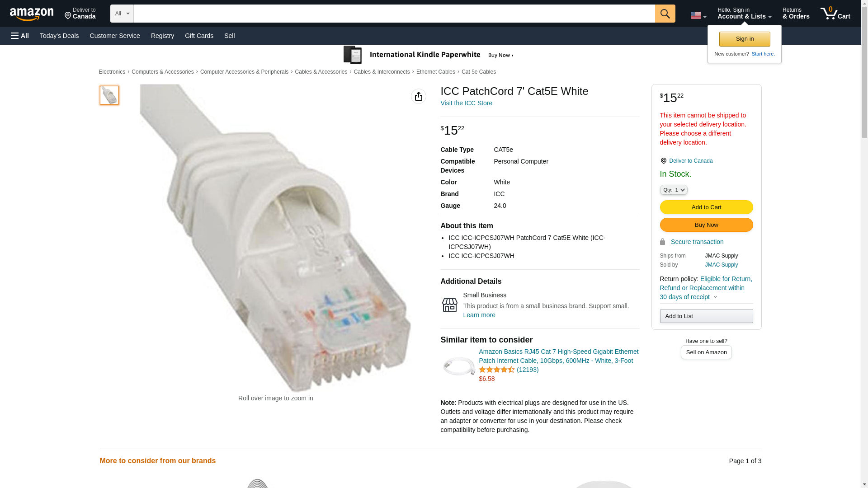Select the white cable image thumbnail
Screen dimensions: 868x488
point(109,95)
